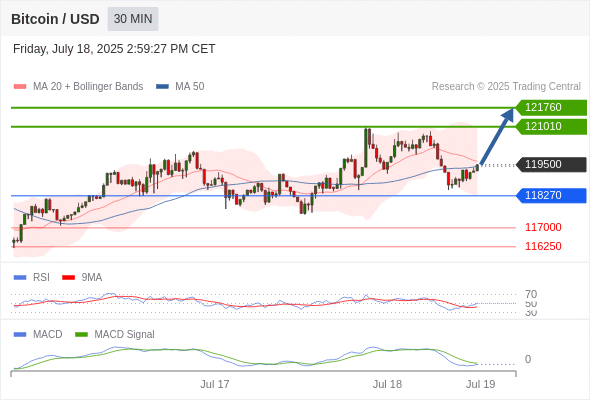Click the Jul 18 date axis label

click(387, 384)
